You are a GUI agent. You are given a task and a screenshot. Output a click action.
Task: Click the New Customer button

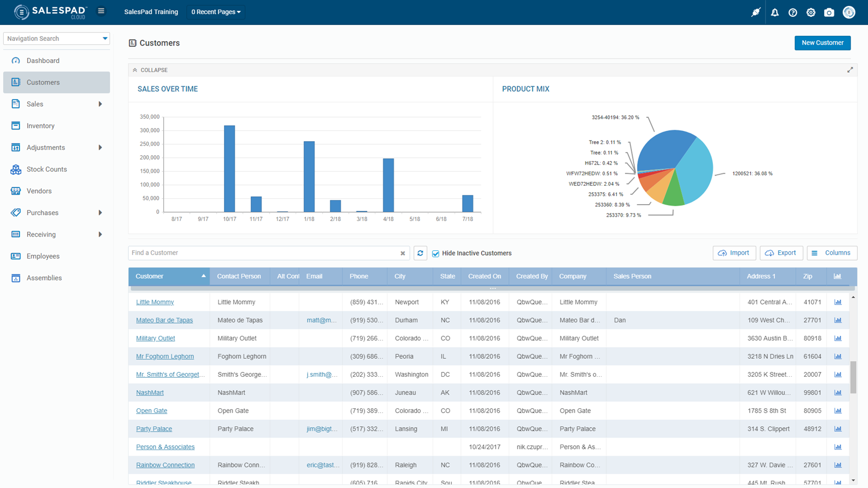822,43
